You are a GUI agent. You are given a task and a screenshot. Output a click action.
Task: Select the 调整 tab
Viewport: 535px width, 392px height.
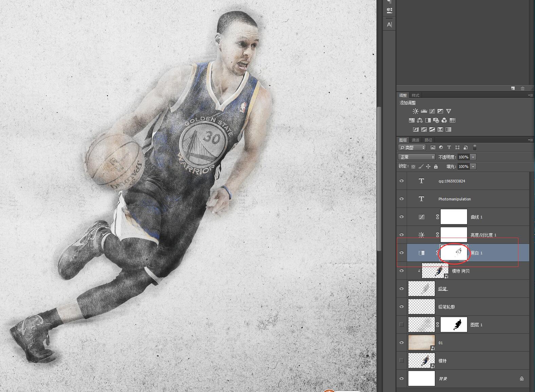403,95
